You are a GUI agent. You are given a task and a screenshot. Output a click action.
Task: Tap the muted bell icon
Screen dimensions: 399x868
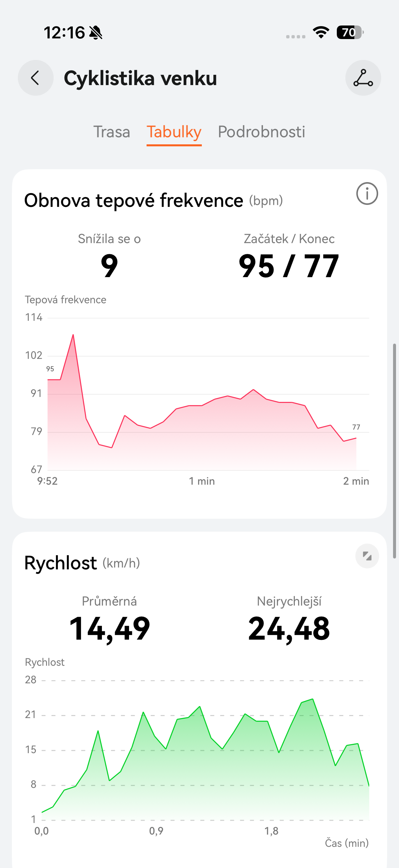[x=96, y=33]
